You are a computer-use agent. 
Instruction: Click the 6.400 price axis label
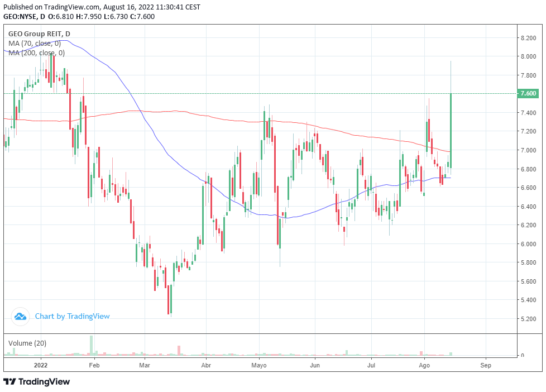[x=528, y=206]
